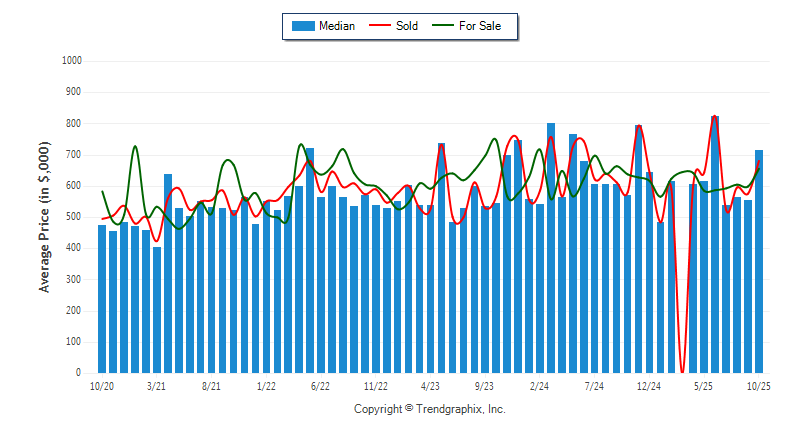This screenshot has width=800, height=434.
Task: Toggle the Median series legend label
Action: [x=336, y=26]
